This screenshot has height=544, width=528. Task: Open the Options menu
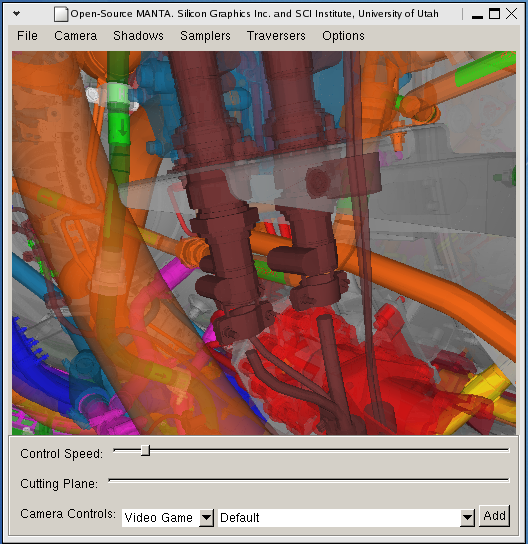click(x=343, y=36)
